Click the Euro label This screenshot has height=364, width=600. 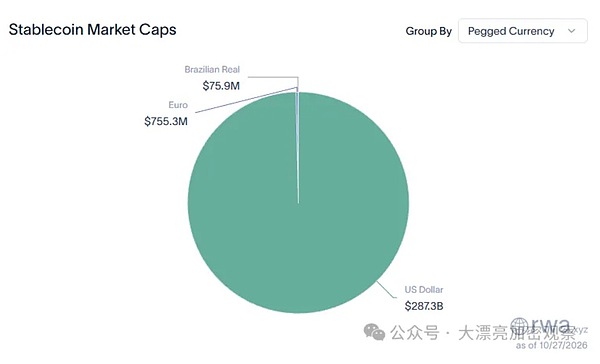coord(178,105)
